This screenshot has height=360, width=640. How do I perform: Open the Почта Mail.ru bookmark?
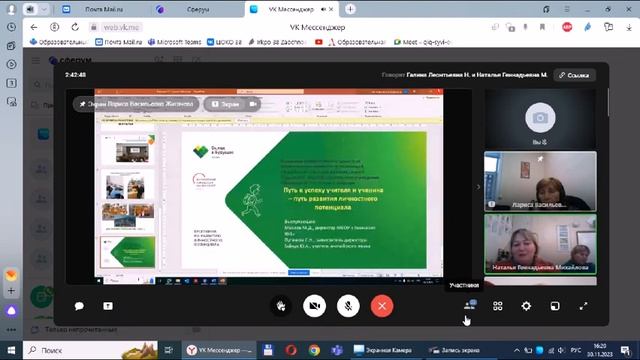(119, 42)
